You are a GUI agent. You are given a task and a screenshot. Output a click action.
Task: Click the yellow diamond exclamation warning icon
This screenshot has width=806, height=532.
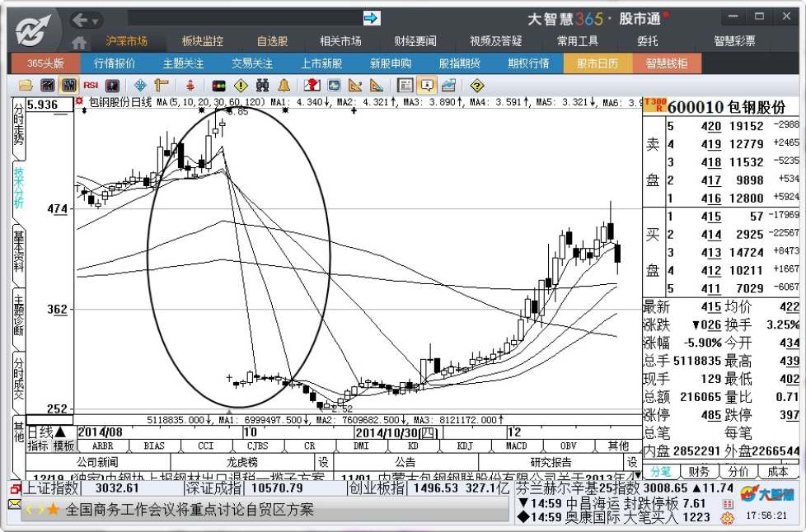coord(241,86)
